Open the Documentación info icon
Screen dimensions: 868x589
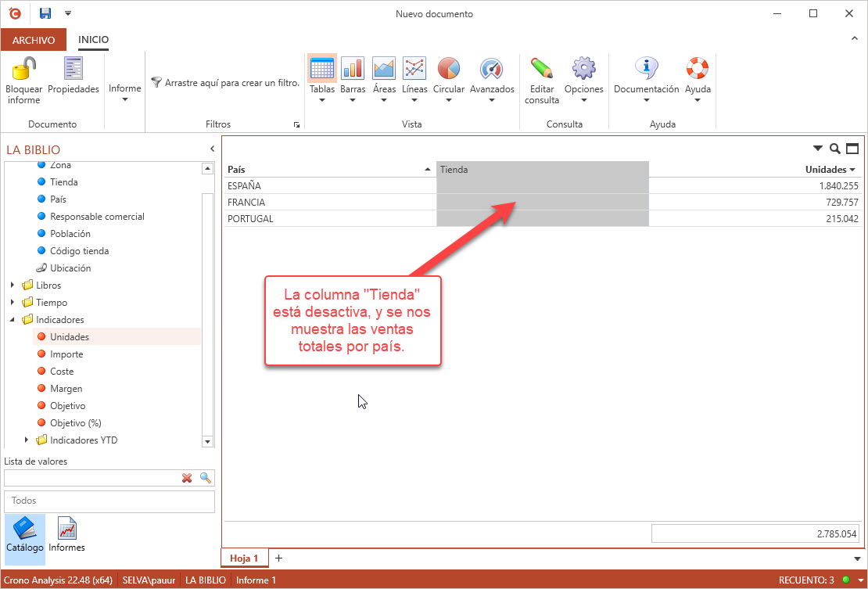coord(646,69)
